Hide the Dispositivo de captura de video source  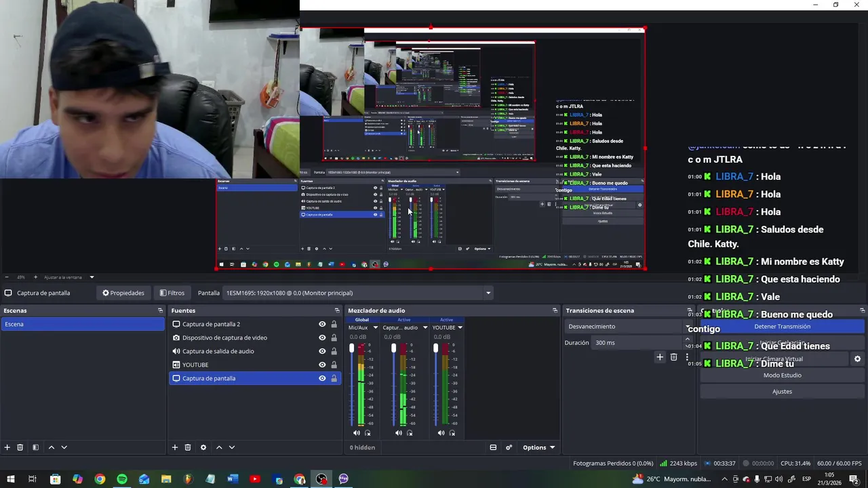point(322,338)
